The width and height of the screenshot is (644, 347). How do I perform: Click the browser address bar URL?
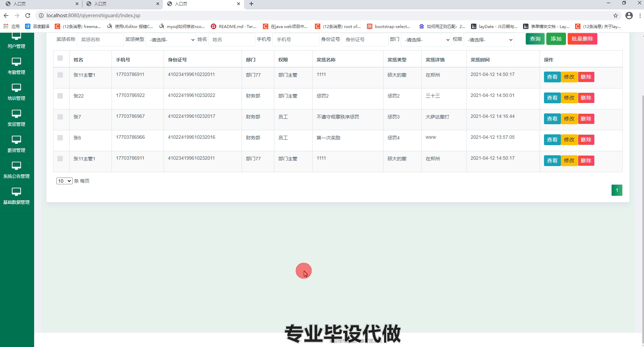(94, 16)
